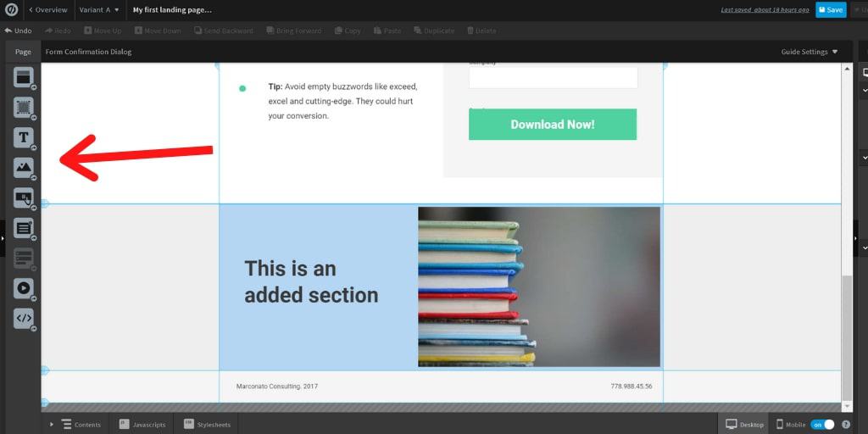The width and height of the screenshot is (868, 434).
Task: Select the green bullet point
Action: tap(242, 88)
